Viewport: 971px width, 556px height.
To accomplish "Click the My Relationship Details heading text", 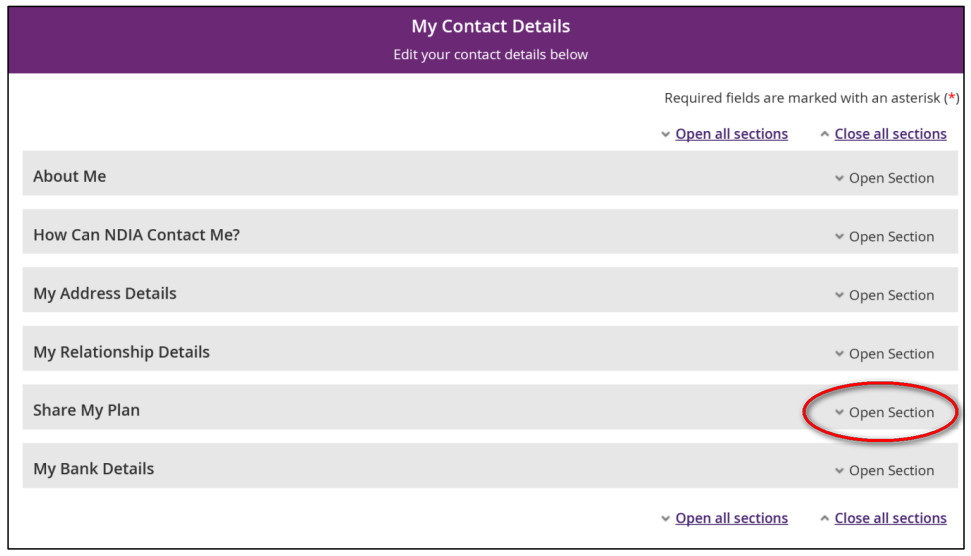I will coord(121,352).
